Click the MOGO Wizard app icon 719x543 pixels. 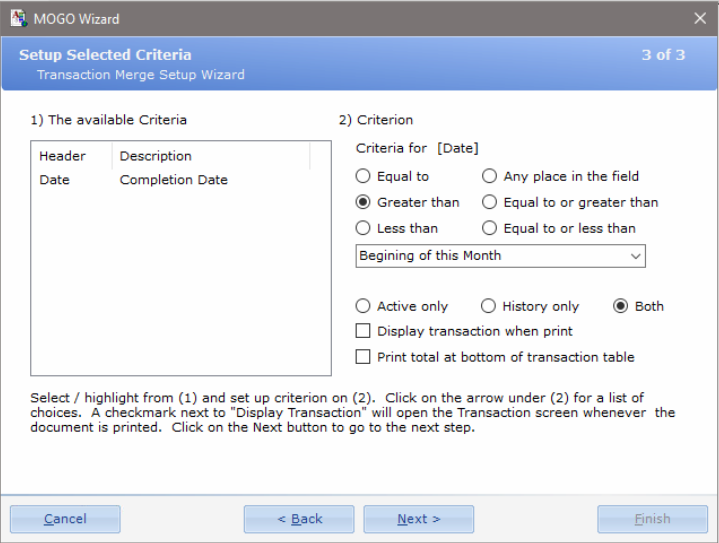coord(19,18)
